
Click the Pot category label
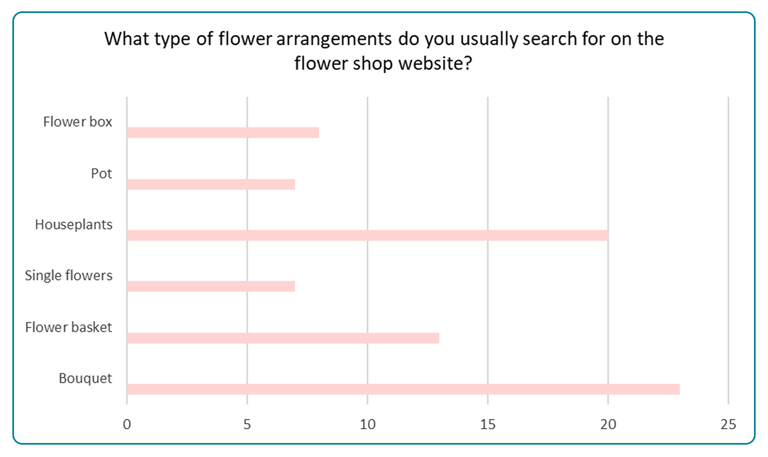tap(101, 173)
